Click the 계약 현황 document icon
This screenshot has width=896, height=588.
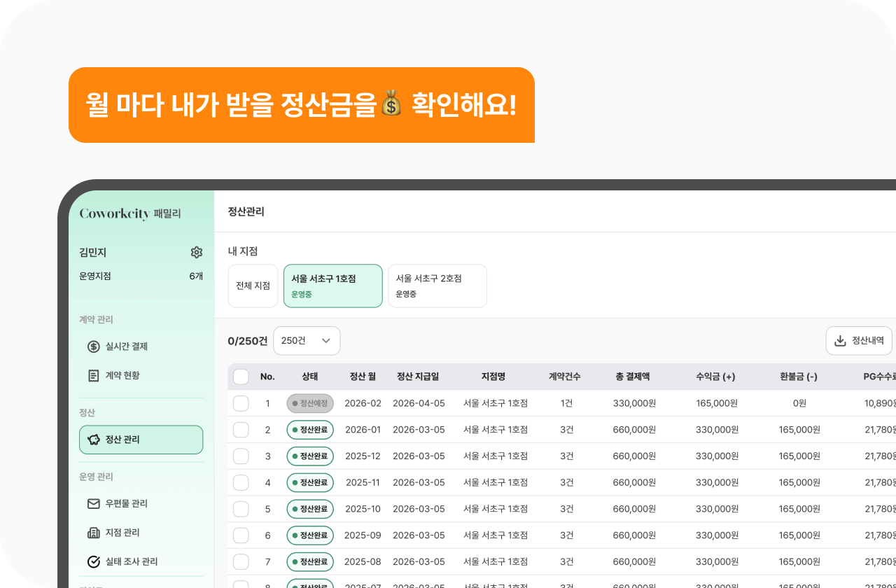pyautogui.click(x=94, y=376)
